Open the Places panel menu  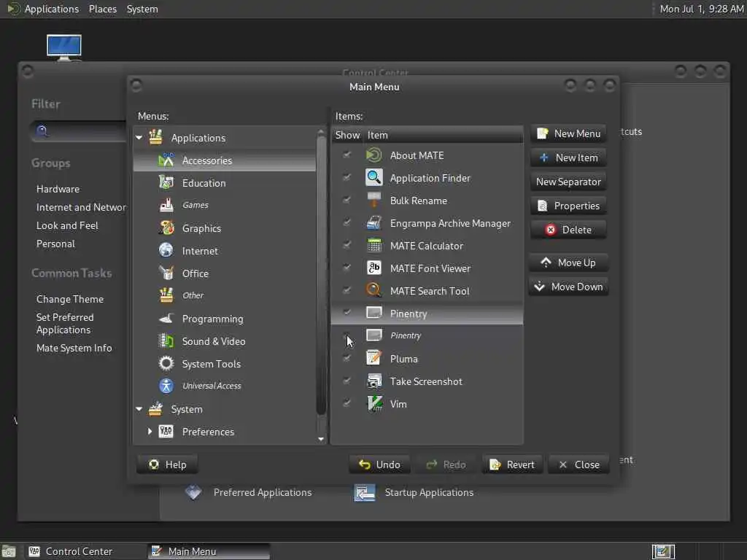click(103, 9)
